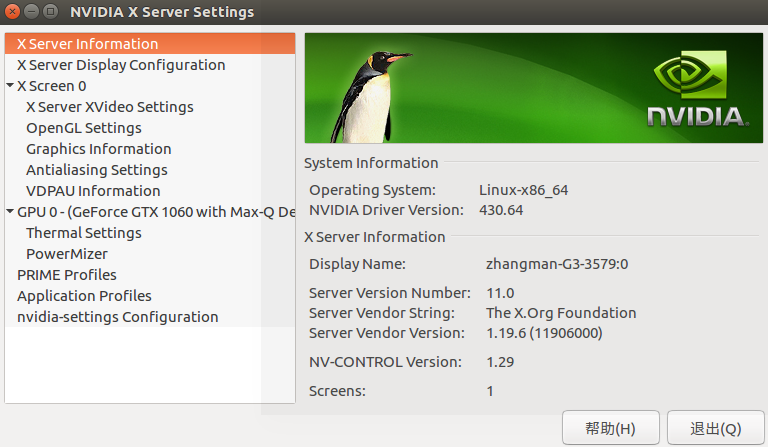This screenshot has width=768, height=447.
Task: Click the window title NVIDIA X Server Settings
Action: (x=162, y=12)
